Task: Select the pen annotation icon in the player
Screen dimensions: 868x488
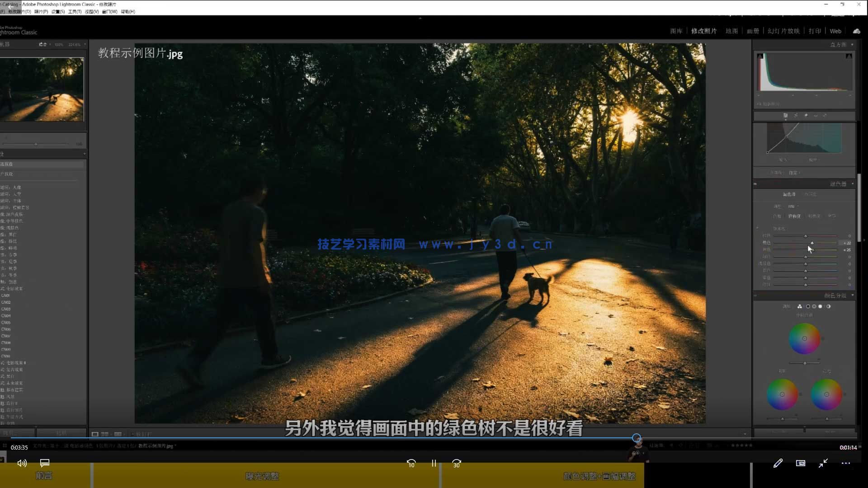Action: (x=778, y=463)
